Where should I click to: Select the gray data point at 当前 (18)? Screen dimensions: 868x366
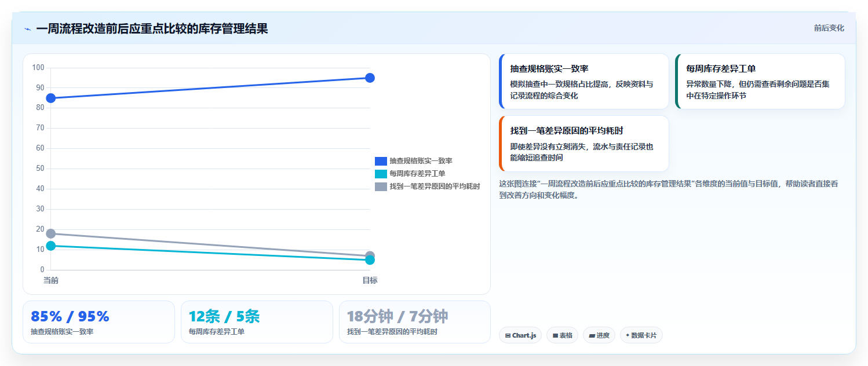(x=51, y=233)
